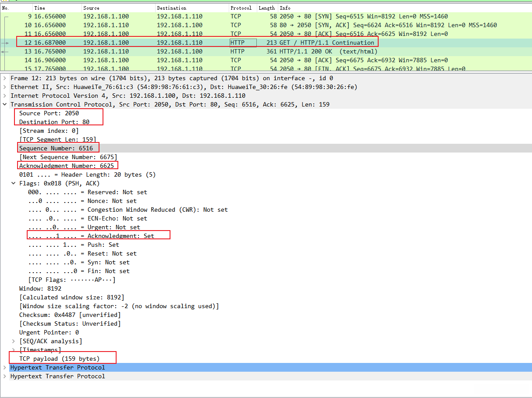
Task: Expand Internet Protocol Version 4 row
Action: 4,96
